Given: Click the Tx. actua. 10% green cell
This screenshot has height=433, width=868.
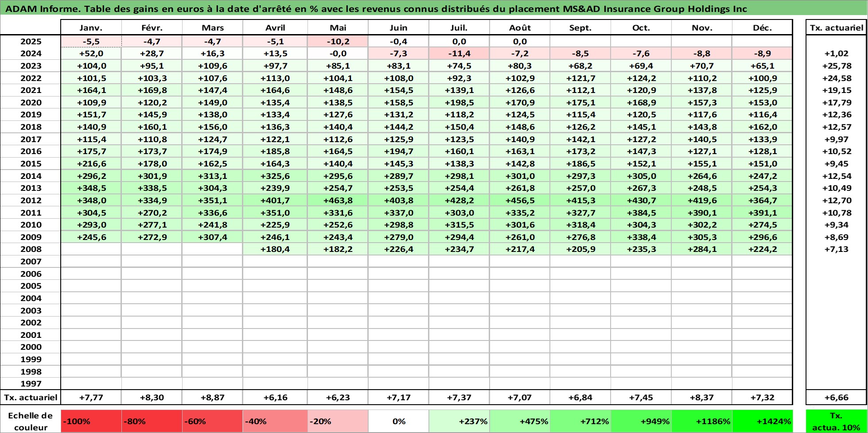Looking at the screenshot, I should point(836,421).
